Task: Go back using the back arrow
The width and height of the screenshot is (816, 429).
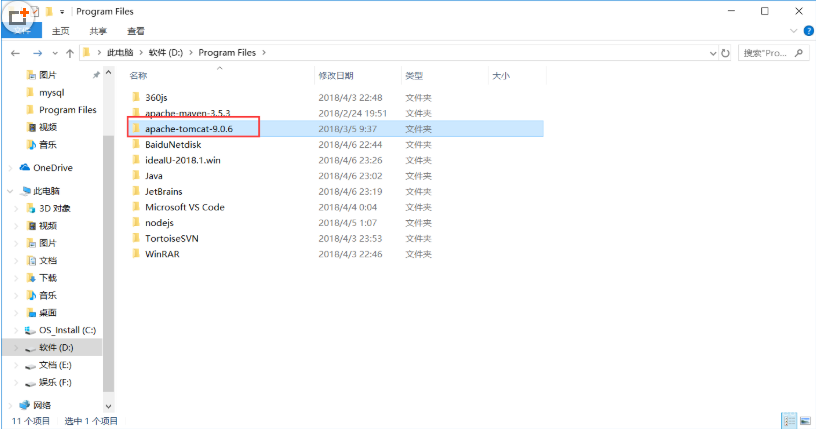Action: [x=16, y=53]
